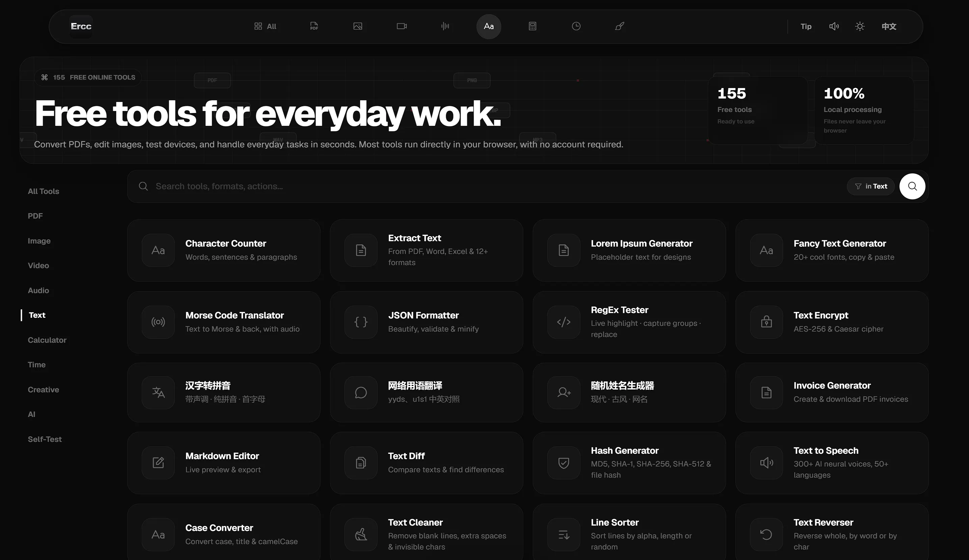Open the Audio waveform icon in top nav

pos(445,26)
